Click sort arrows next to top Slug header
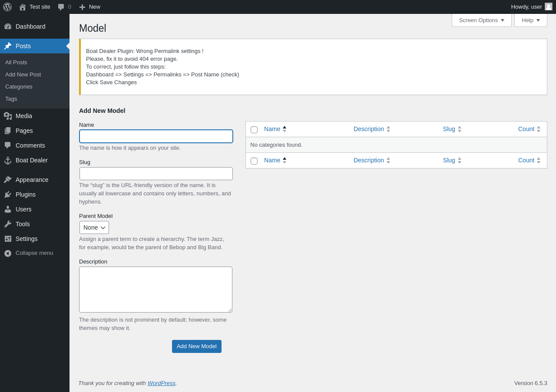The height and width of the screenshot is (392, 556). pos(460,129)
